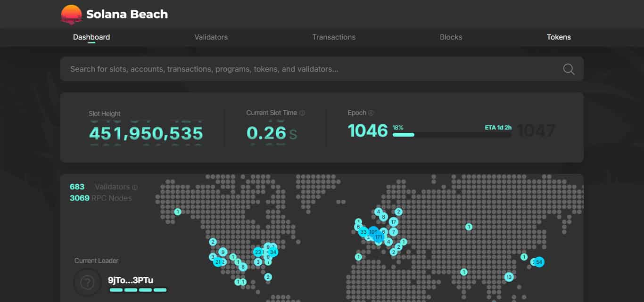Click the leader slot progress bars under 9jTo...3PTu
Image resolution: width=644 pixels, height=302 pixels.
pyautogui.click(x=138, y=290)
